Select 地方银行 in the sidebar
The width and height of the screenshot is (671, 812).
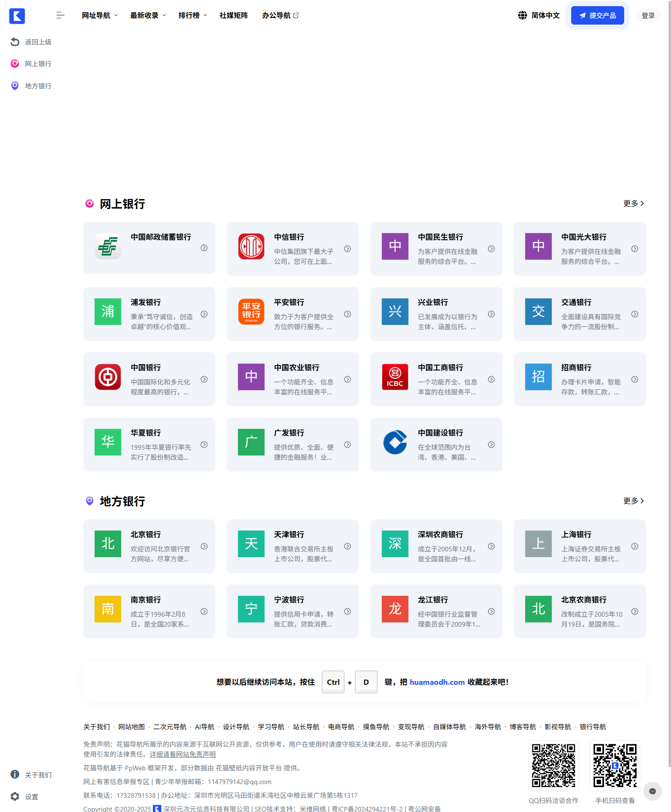38,86
